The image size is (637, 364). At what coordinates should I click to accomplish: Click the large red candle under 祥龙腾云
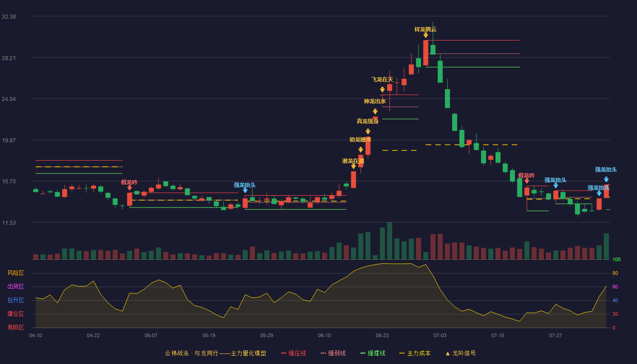[425, 53]
